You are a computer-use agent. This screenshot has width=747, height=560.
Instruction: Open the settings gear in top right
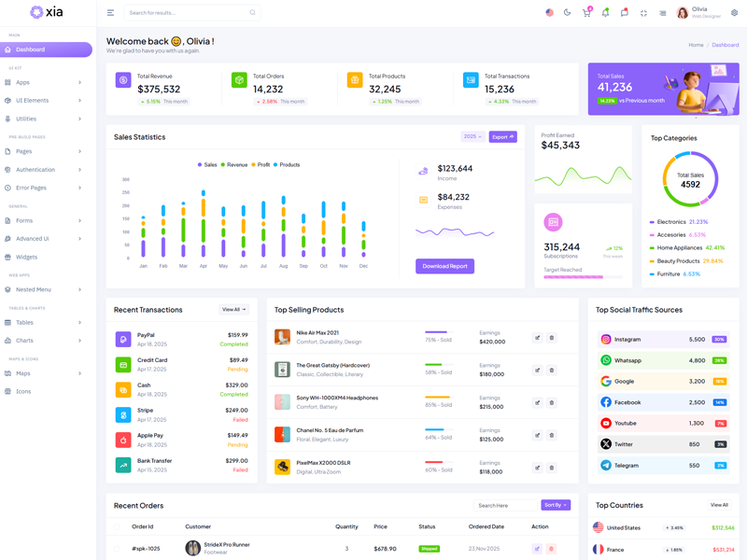(734, 13)
